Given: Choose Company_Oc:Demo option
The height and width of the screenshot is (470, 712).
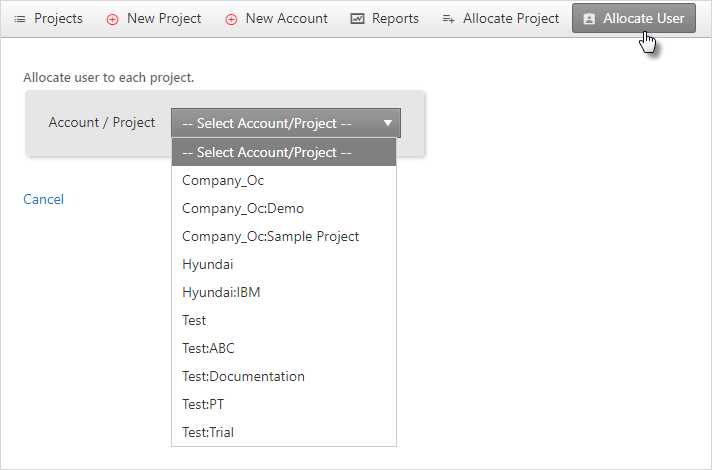Looking at the screenshot, I should [x=284, y=208].
